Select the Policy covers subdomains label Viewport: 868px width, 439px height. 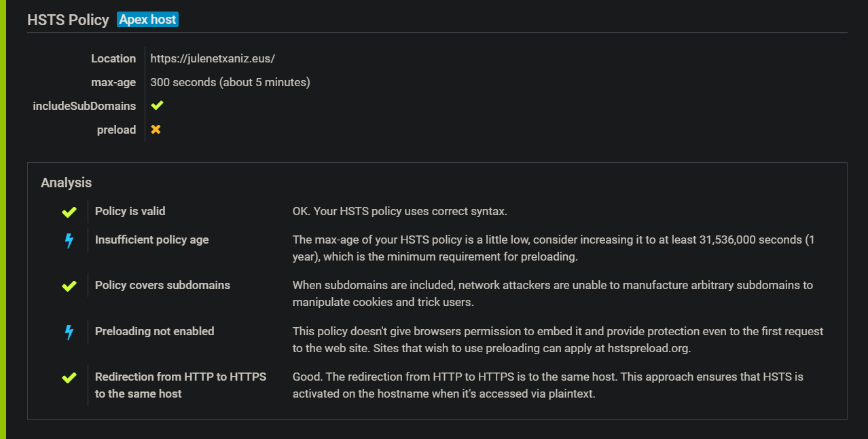point(162,285)
